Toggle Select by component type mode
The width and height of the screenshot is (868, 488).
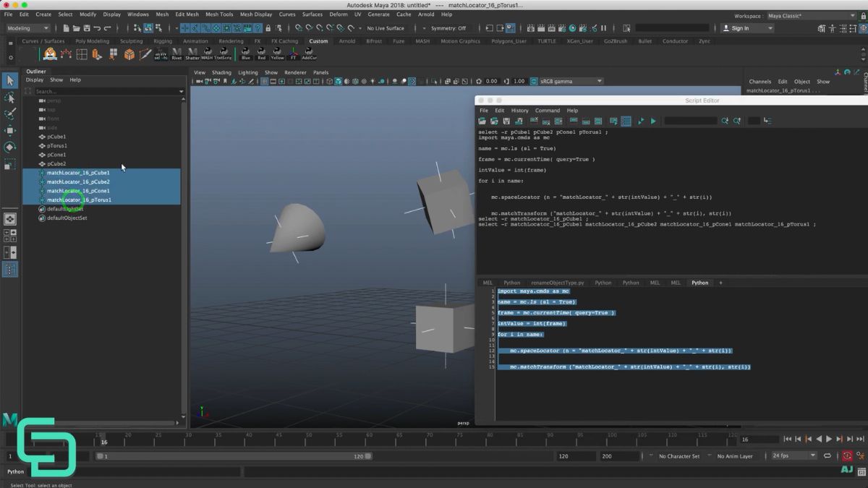(159, 28)
